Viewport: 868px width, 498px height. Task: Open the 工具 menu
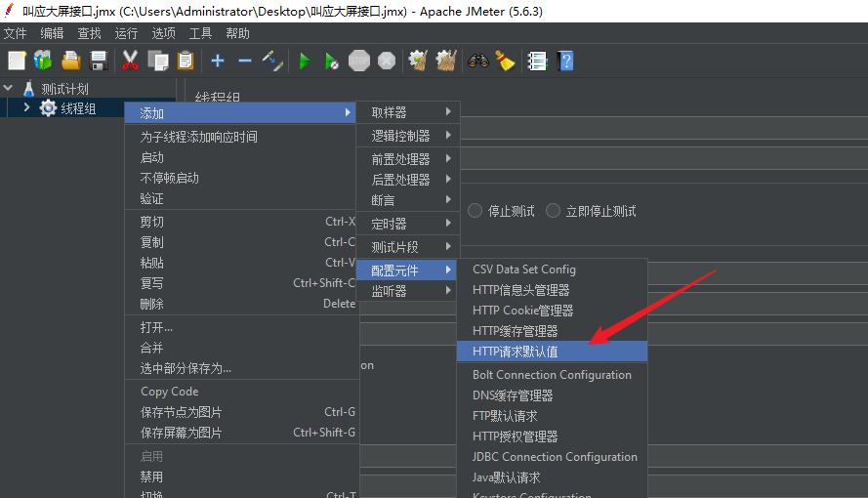tap(200, 33)
